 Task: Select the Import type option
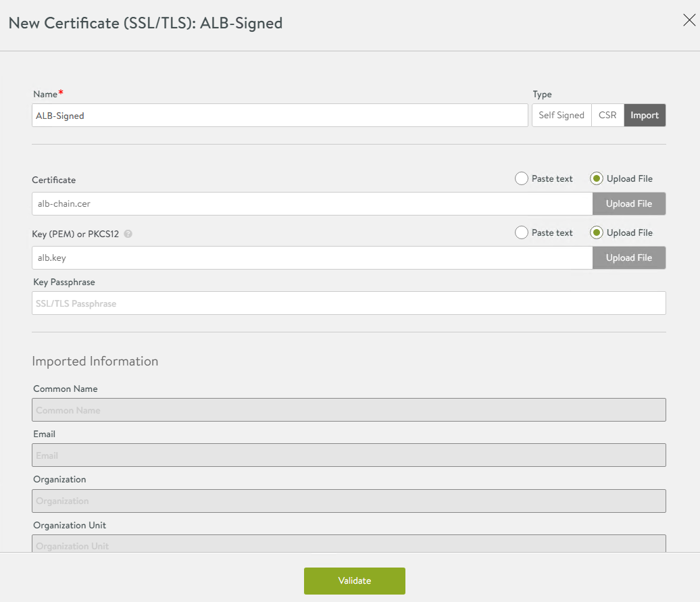tap(645, 116)
